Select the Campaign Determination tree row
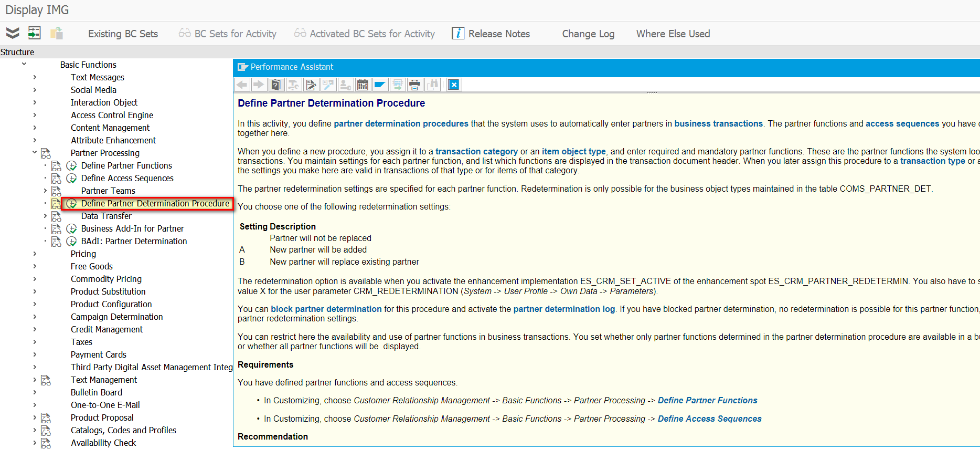This screenshot has height=449, width=980. coord(116,317)
